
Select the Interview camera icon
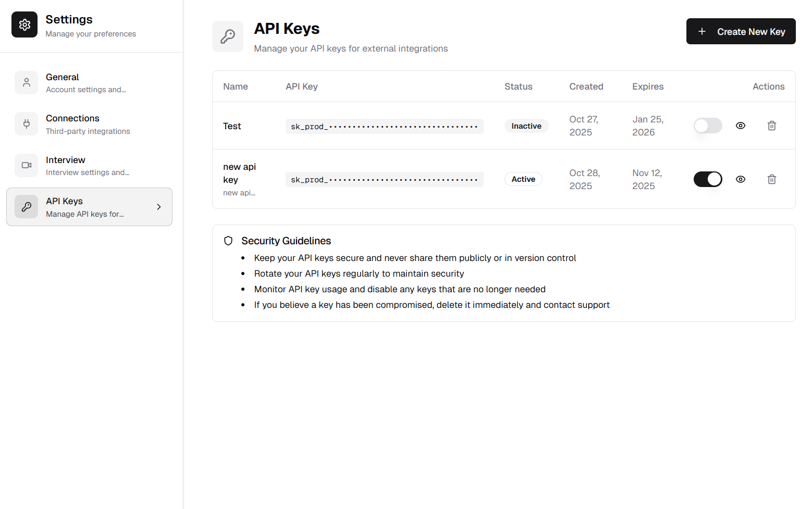tap(27, 165)
